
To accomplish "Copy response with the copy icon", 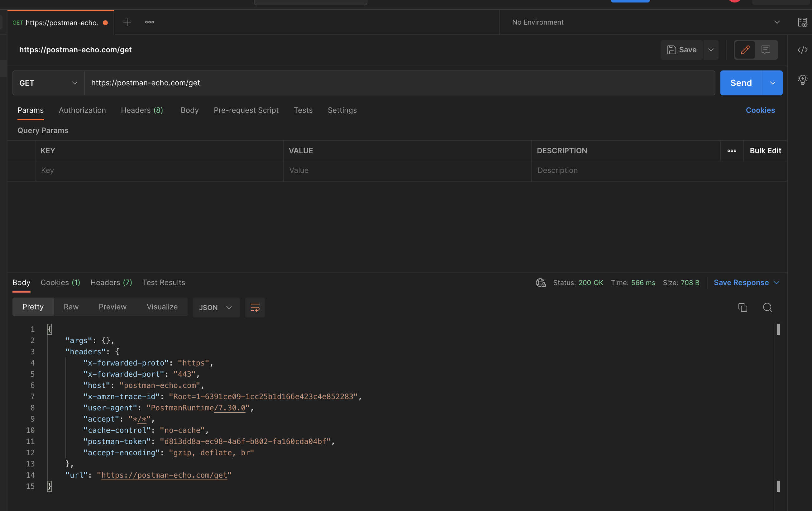I will point(743,307).
